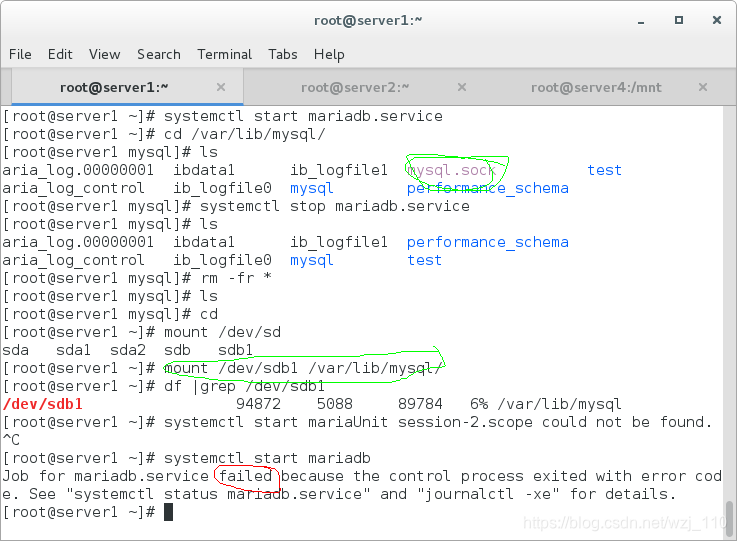This screenshot has width=737, height=541.
Task: Open the Search menu
Action: coord(159,55)
